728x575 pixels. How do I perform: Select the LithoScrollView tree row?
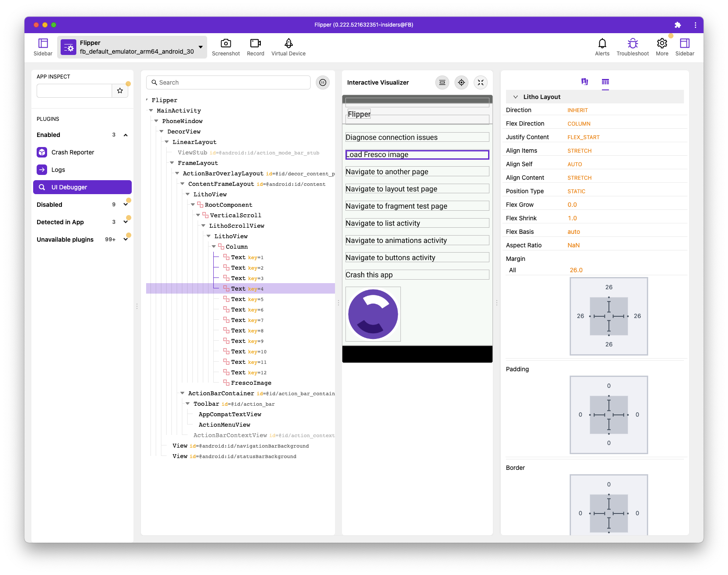[240, 226]
